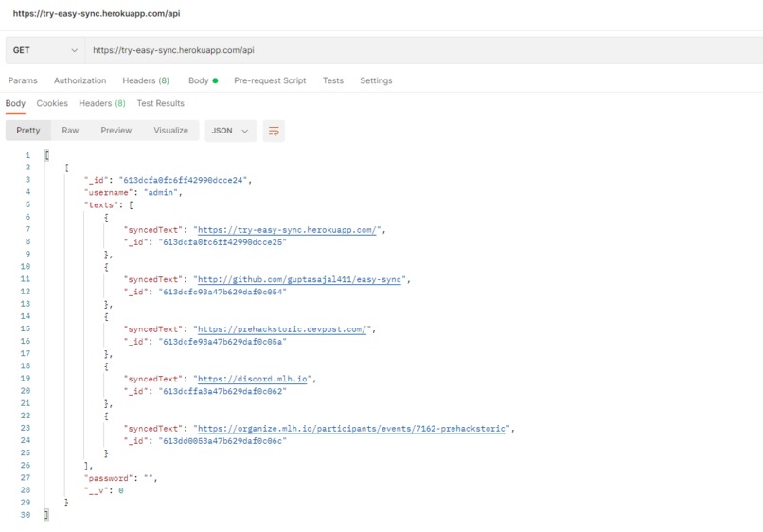Select the response Body tab
The height and width of the screenshot is (532, 763).
tap(15, 104)
